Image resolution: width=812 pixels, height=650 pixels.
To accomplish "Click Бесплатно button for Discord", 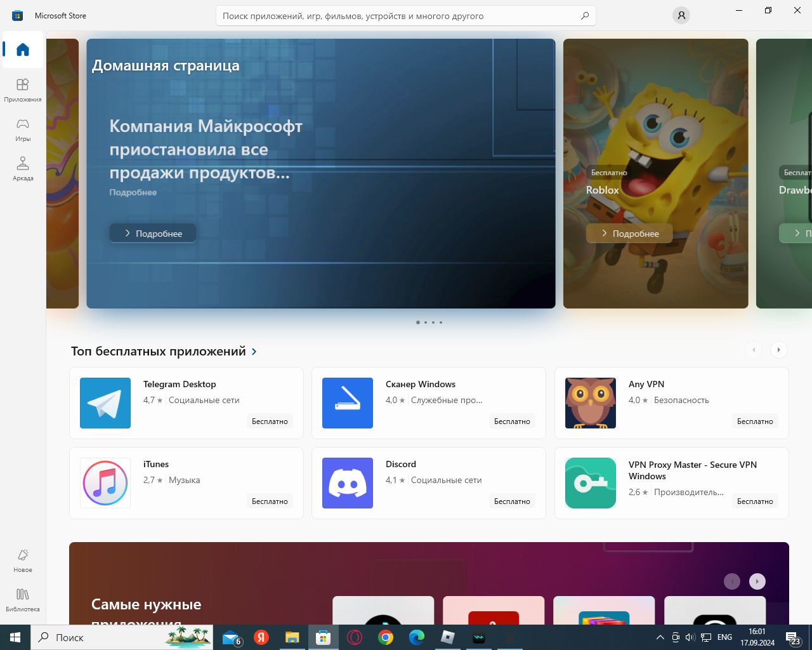I will [512, 501].
